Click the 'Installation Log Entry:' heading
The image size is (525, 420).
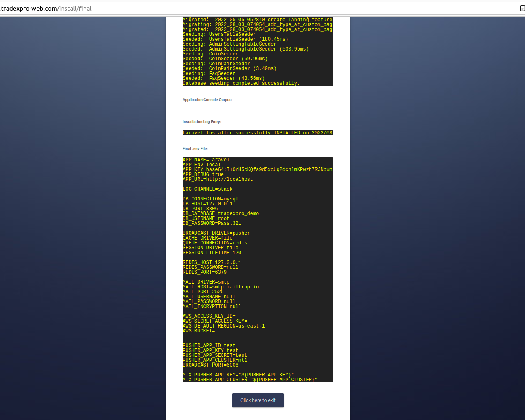pos(202,122)
